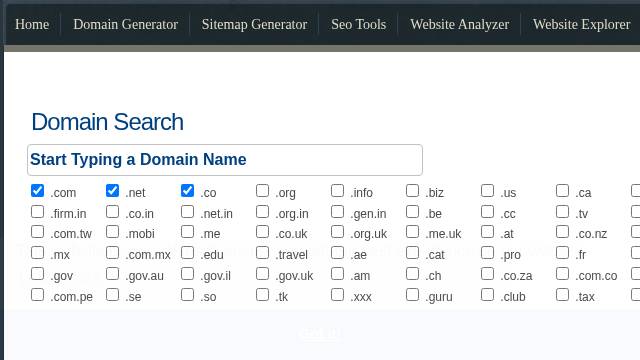Open Seo Tools menu
The width and height of the screenshot is (640, 360).
[358, 24]
